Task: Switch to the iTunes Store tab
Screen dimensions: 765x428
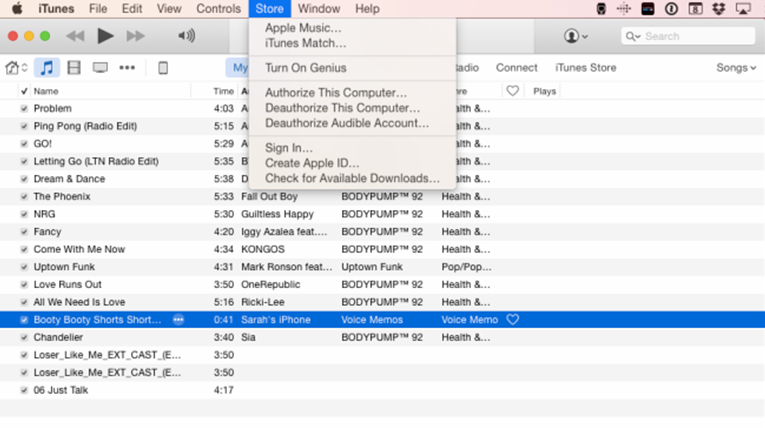Action: pyautogui.click(x=585, y=68)
